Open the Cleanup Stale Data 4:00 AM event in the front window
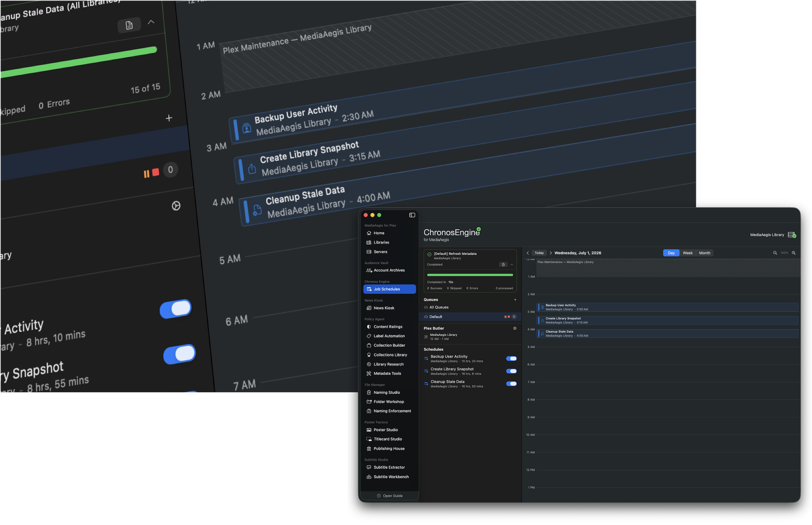 668,334
